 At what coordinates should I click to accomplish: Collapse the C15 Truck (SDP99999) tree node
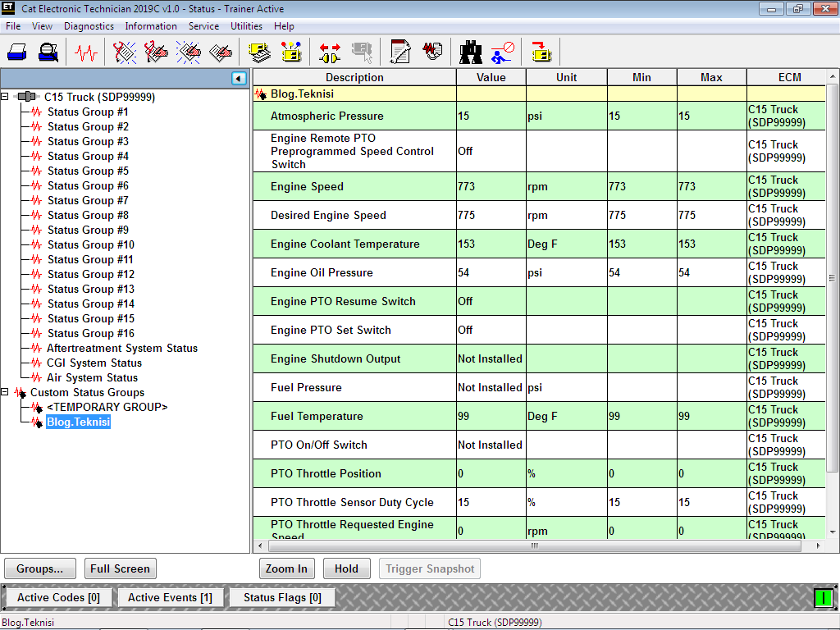pyautogui.click(x=6, y=97)
